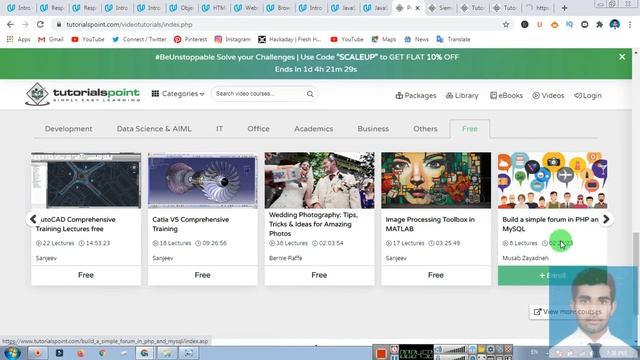Open the Login page

click(588, 96)
